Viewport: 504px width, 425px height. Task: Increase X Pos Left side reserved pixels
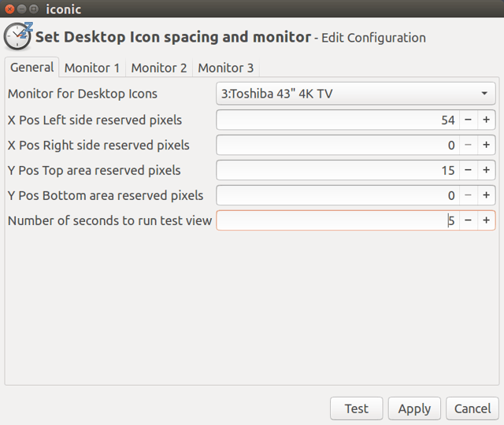[x=487, y=120]
